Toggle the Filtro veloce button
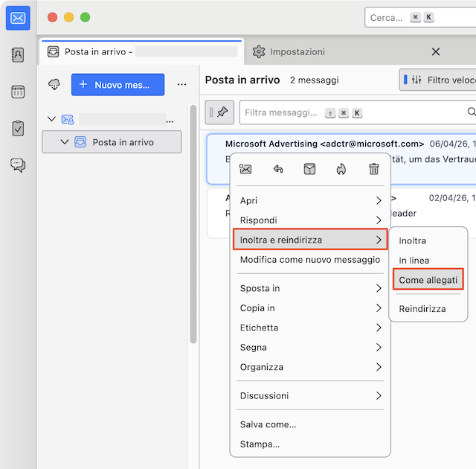Image resolution: width=476 pixels, height=469 pixels. tap(438, 80)
